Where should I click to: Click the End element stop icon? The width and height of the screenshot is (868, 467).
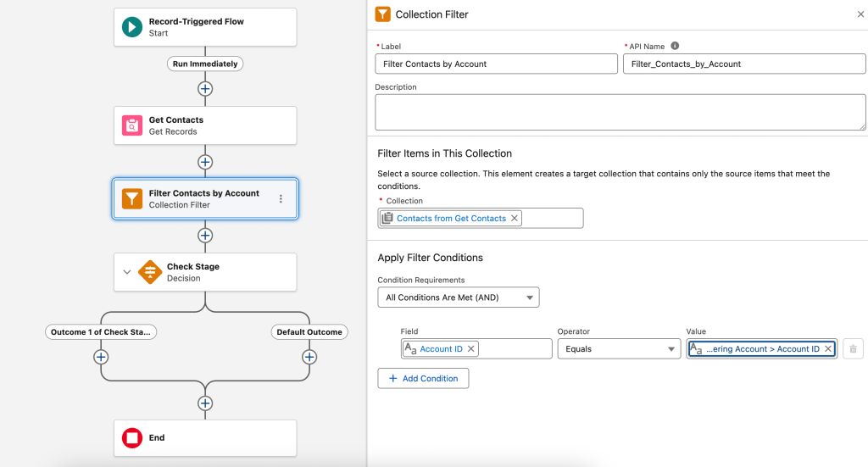(x=131, y=437)
